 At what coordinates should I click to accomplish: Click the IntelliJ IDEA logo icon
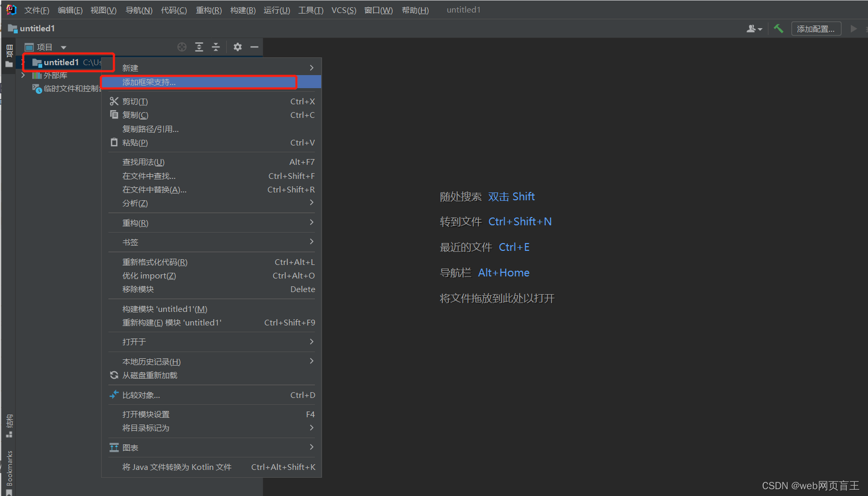[11, 9]
